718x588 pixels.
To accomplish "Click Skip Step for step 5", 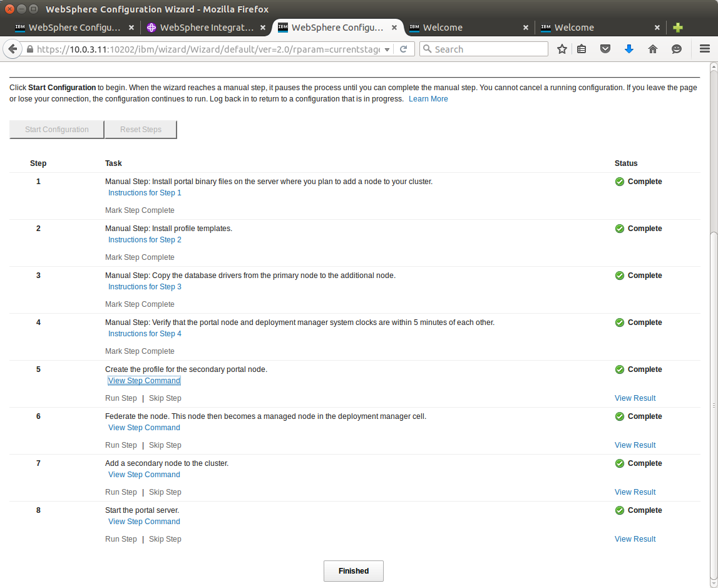I will pos(165,398).
